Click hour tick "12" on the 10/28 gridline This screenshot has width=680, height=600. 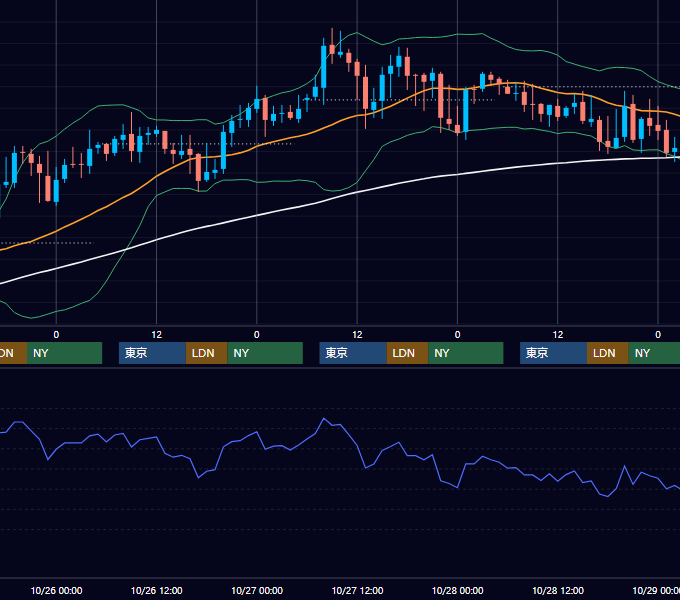coord(558,335)
